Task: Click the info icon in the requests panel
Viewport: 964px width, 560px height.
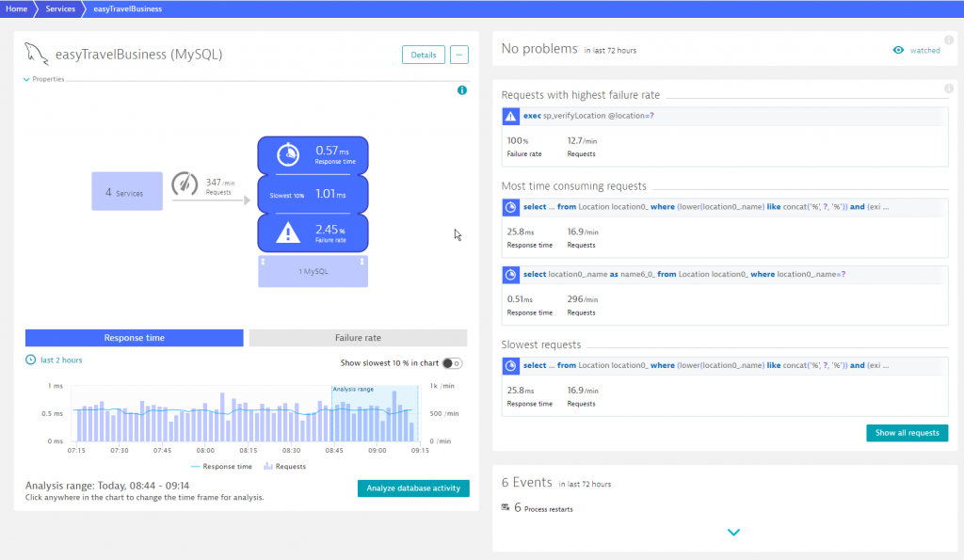Action: point(949,88)
